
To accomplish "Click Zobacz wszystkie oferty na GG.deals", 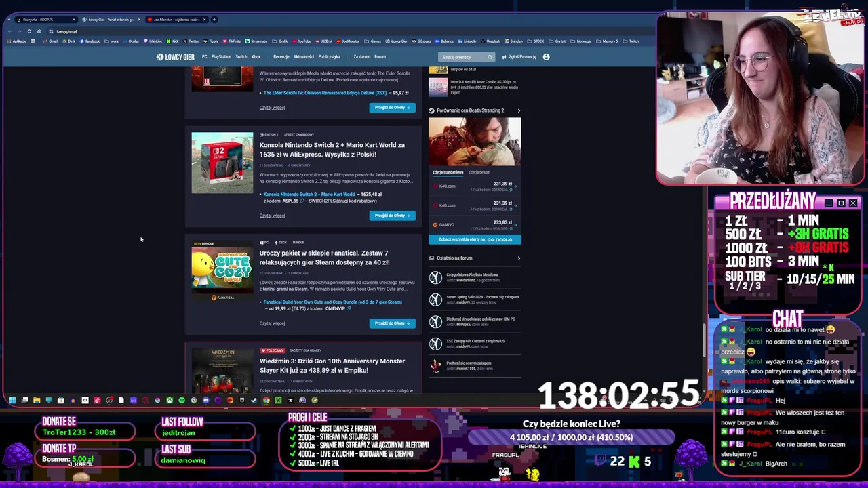I will [x=475, y=239].
